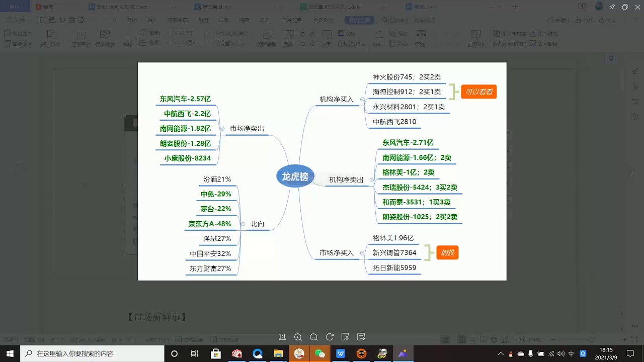Image resolution: width=644 pixels, height=362 pixels.
Task: Show hidden system tray icons
Action: (x=501, y=353)
